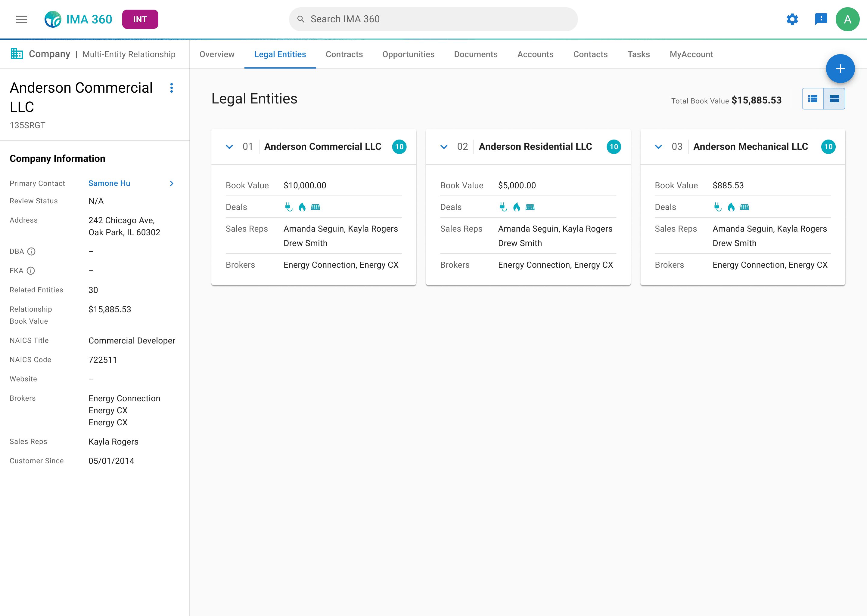
Task: Click the electricity plug deal icon in Anderson Commercial card
Action: pos(288,207)
